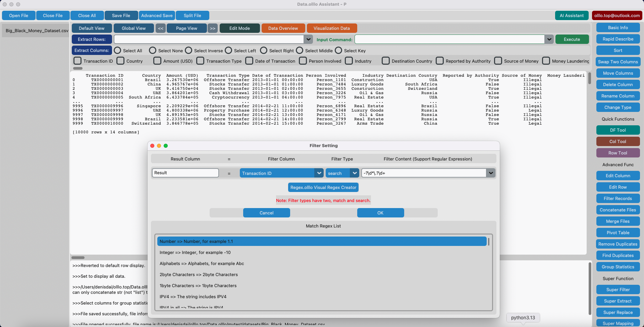
Task: Check the Date of Transaction checkbox
Action: click(x=249, y=61)
